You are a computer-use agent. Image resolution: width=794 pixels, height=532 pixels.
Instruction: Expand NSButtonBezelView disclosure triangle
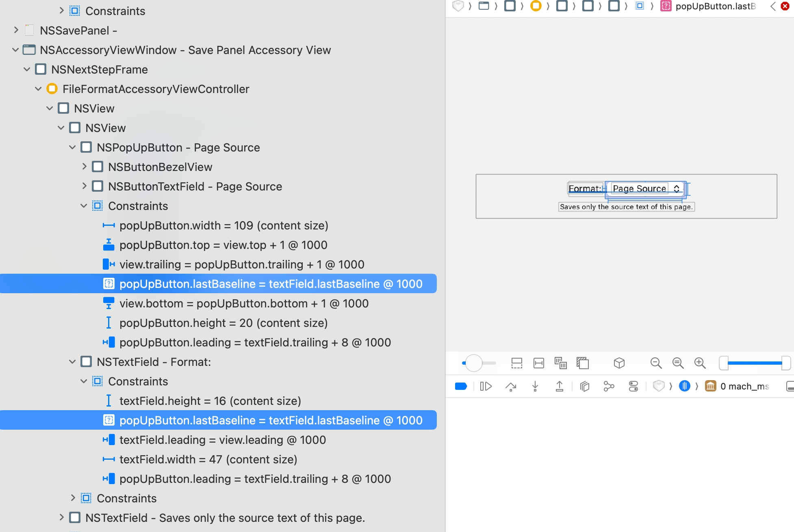click(x=84, y=167)
